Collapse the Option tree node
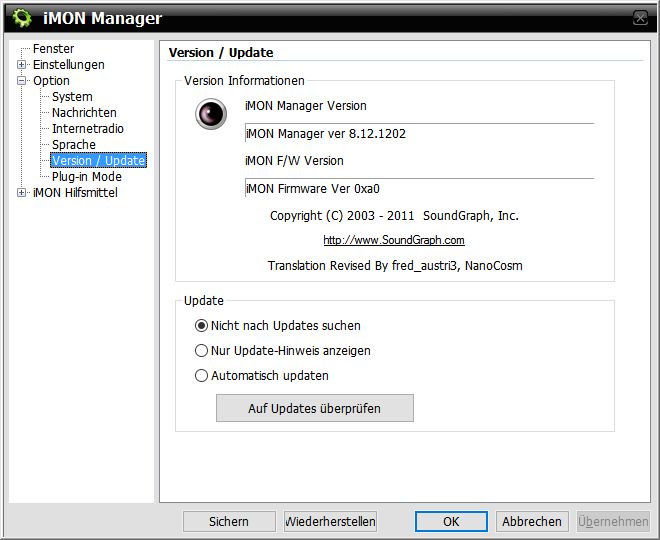The image size is (660, 540). coord(21,81)
